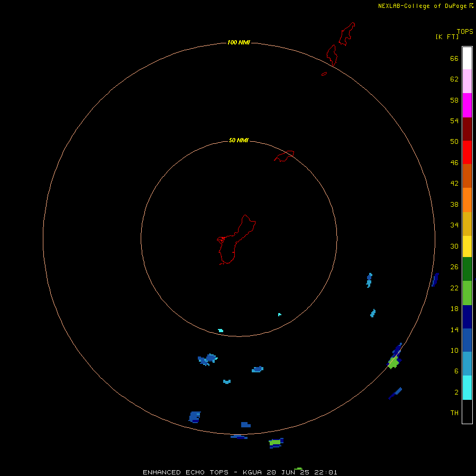Click the far-east navy echo outside ring

[435, 280]
